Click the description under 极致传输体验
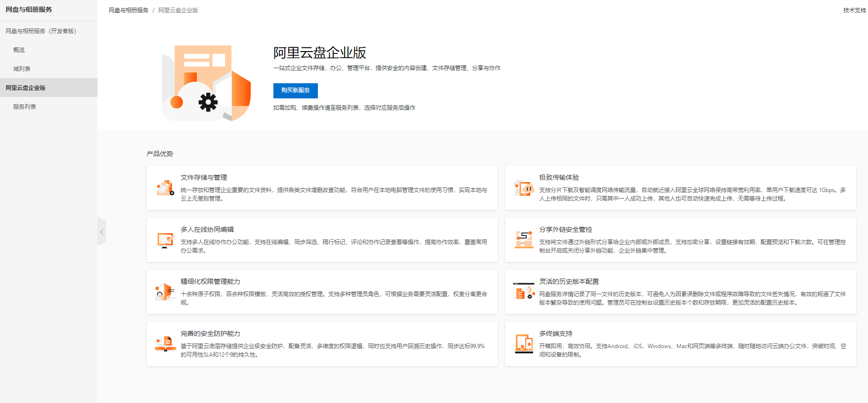Screen dimensions: 868x403 (693, 194)
